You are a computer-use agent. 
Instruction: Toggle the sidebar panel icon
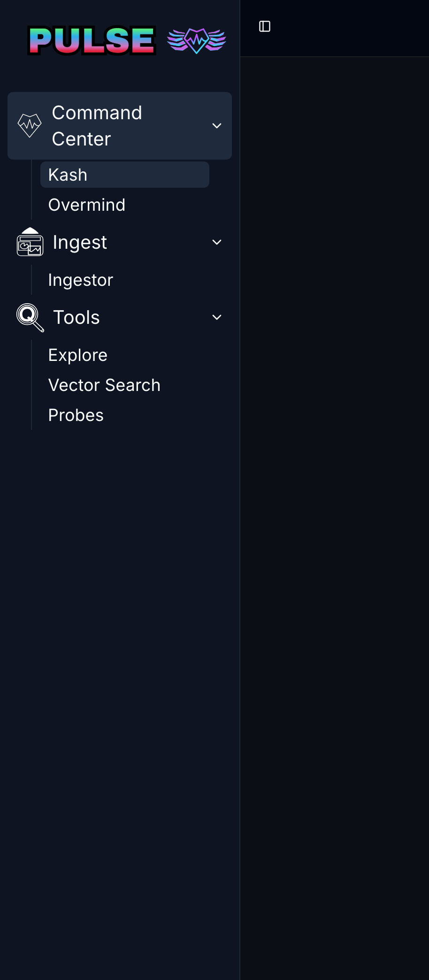[265, 26]
